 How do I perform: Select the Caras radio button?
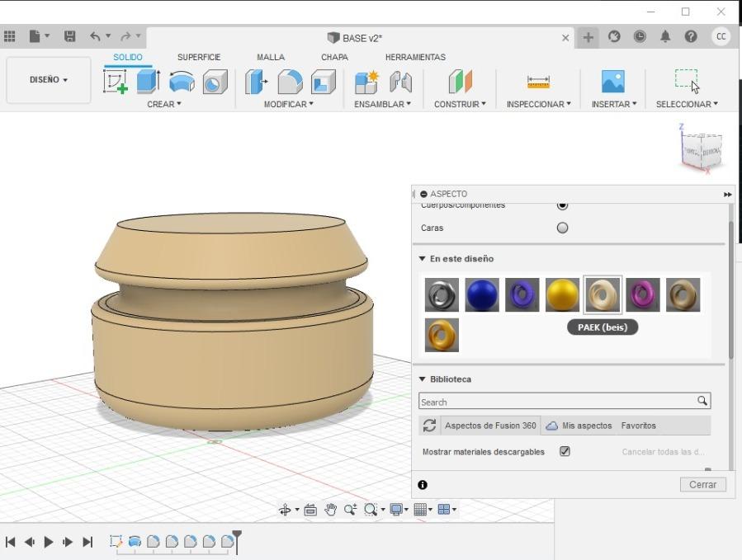coord(563,228)
